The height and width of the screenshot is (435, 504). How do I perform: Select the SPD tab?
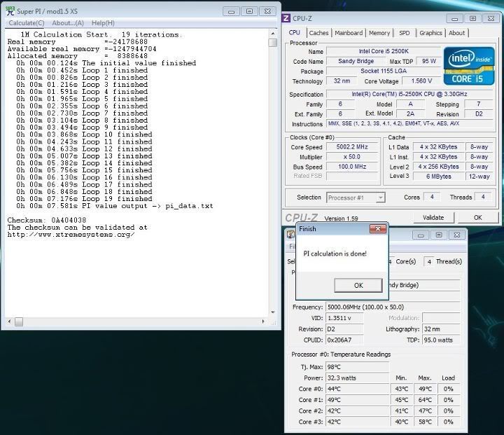[x=405, y=33]
